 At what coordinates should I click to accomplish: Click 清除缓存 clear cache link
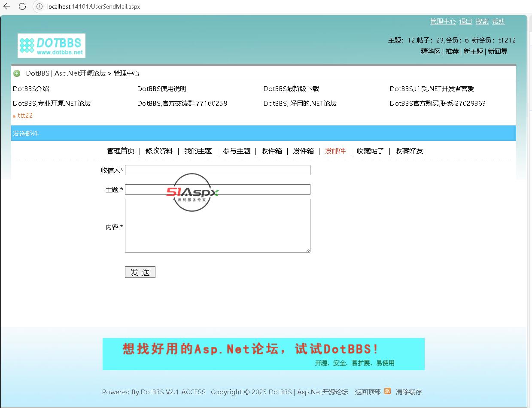click(409, 392)
